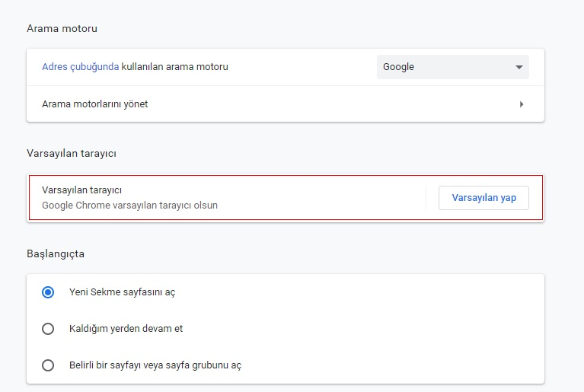Click the "Adres çubuğunda" link

click(x=80, y=67)
